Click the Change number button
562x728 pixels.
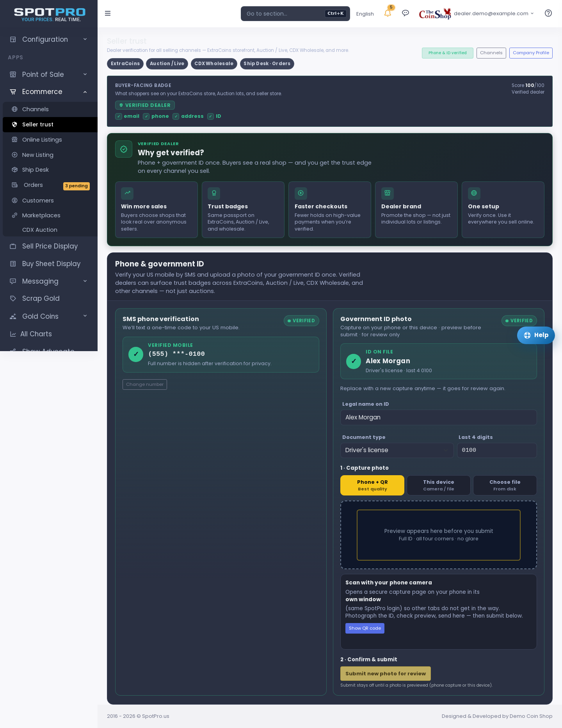[x=145, y=385]
